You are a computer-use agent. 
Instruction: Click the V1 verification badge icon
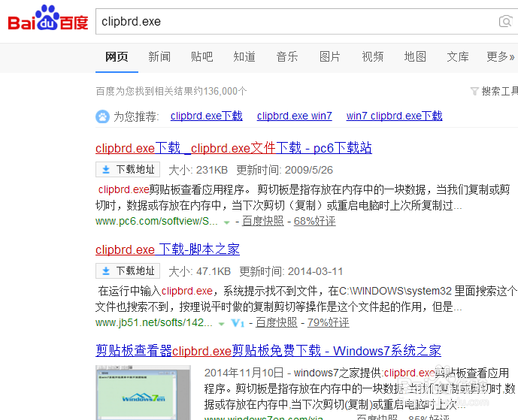click(238, 322)
